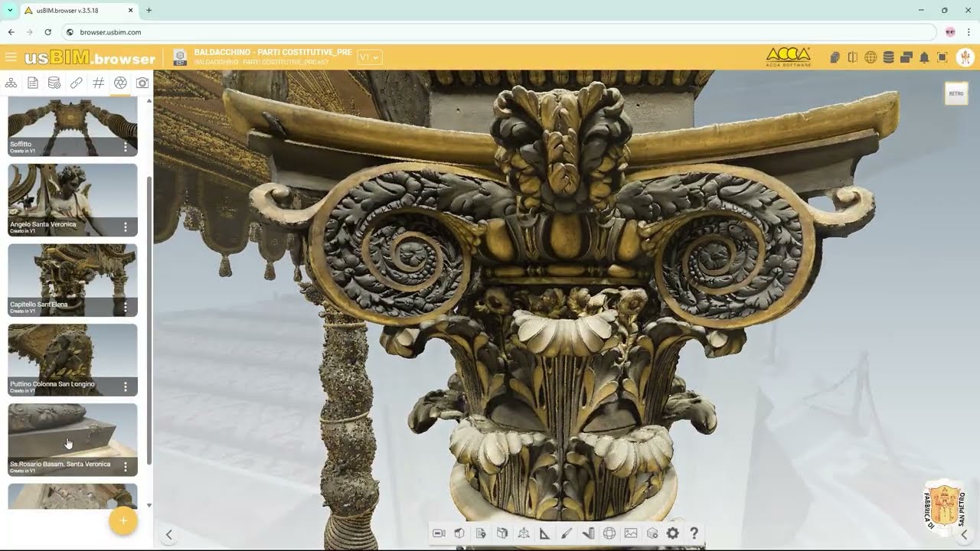Open the links tab
Image resolution: width=980 pixels, height=551 pixels.
(77, 83)
